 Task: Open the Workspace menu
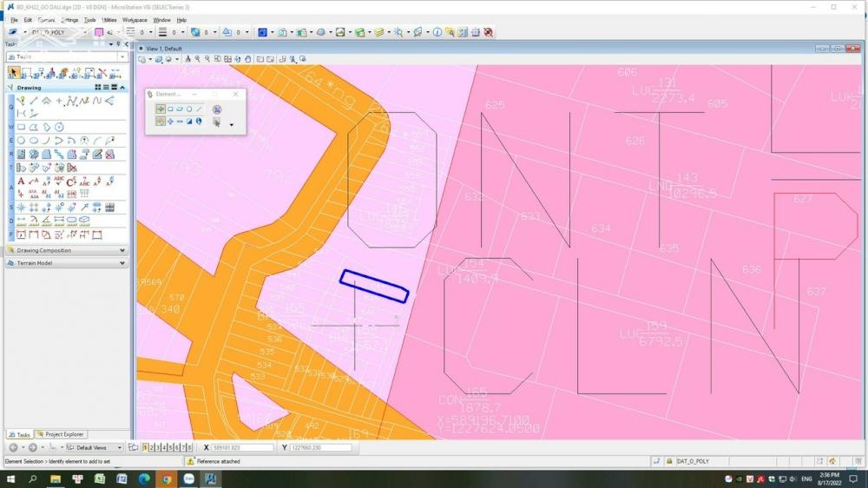coord(135,19)
